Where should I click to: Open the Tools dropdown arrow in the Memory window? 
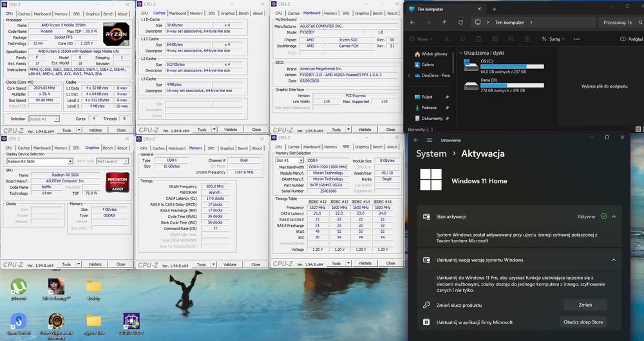click(x=213, y=264)
